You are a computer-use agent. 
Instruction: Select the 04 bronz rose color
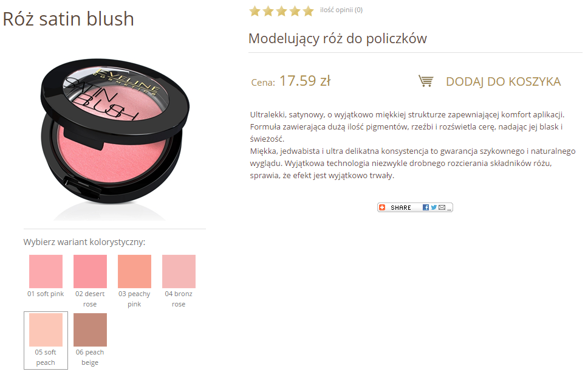tap(179, 271)
